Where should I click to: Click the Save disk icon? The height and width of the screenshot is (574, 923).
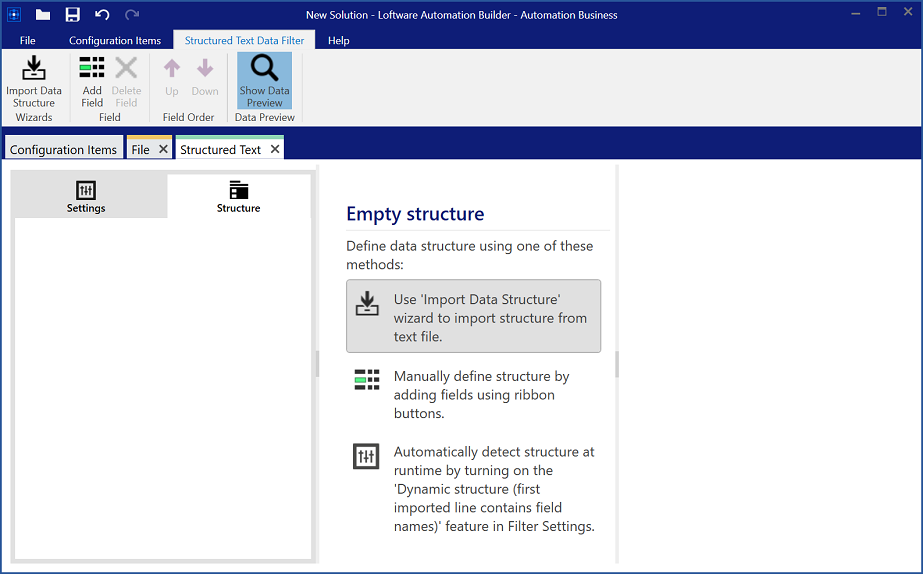click(x=73, y=15)
